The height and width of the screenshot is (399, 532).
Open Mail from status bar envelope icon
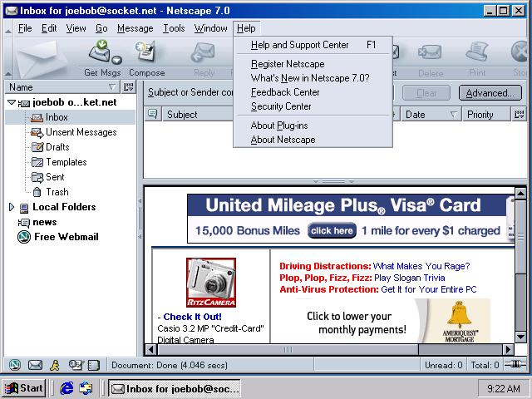pos(35,365)
